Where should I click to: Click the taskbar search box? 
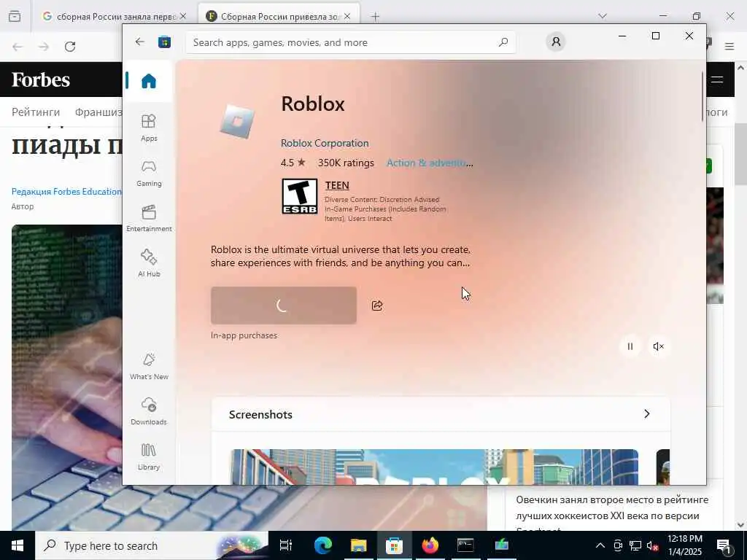(152, 545)
